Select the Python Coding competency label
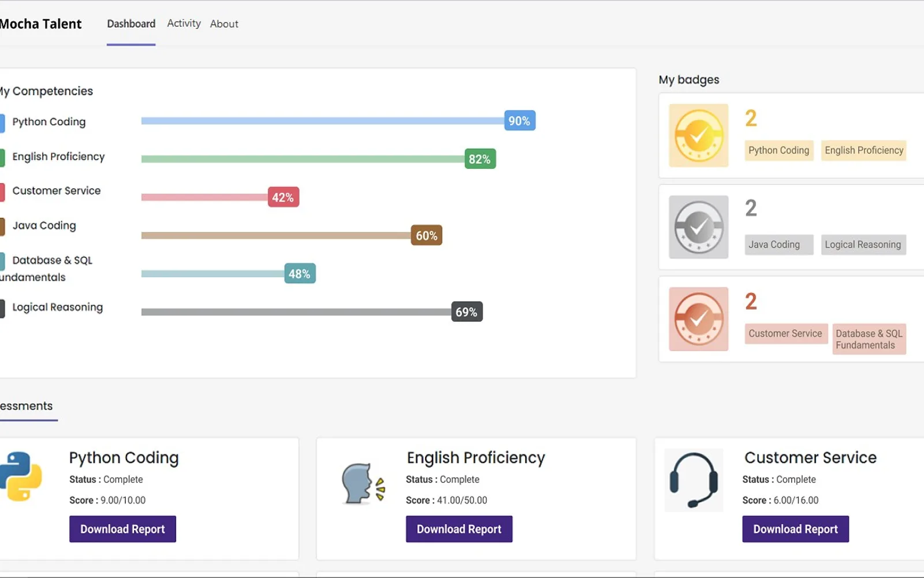Screen dimensions: 924x578 [x=49, y=122]
